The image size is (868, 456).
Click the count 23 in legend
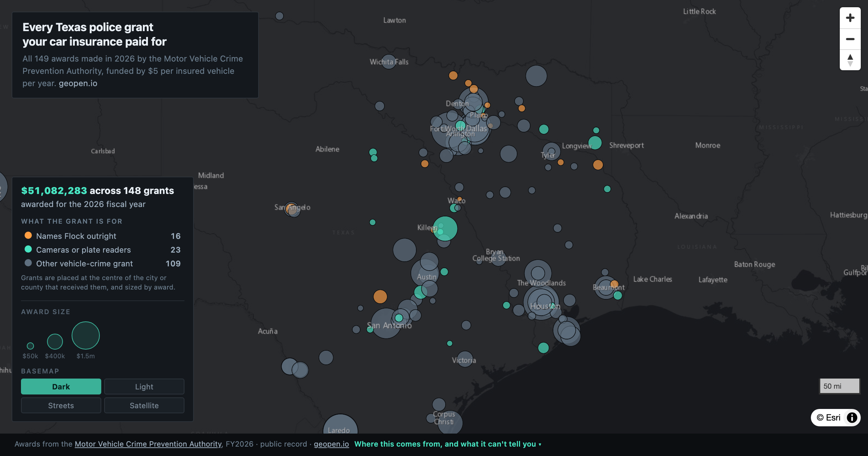(x=176, y=250)
